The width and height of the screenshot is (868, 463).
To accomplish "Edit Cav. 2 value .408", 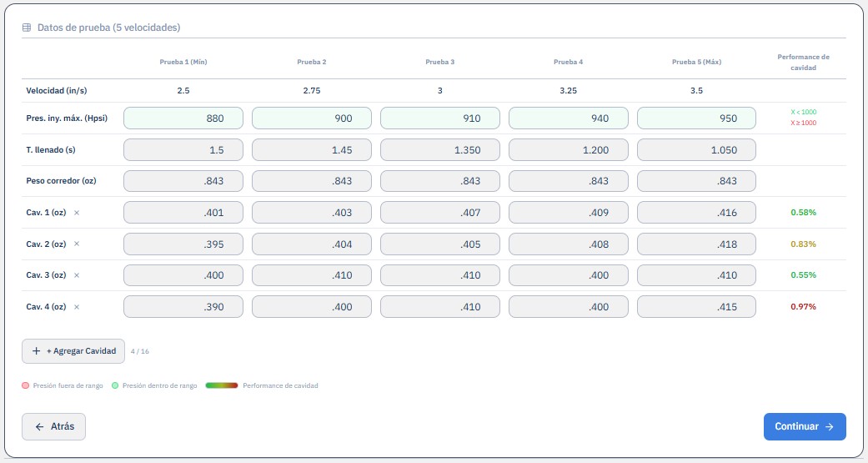I will [x=569, y=244].
